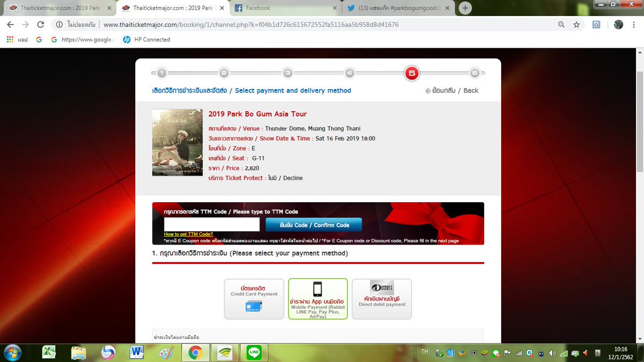
Task: Click the venue text Thunder Dome, Muang Thong Thani
Action: [313, 129]
